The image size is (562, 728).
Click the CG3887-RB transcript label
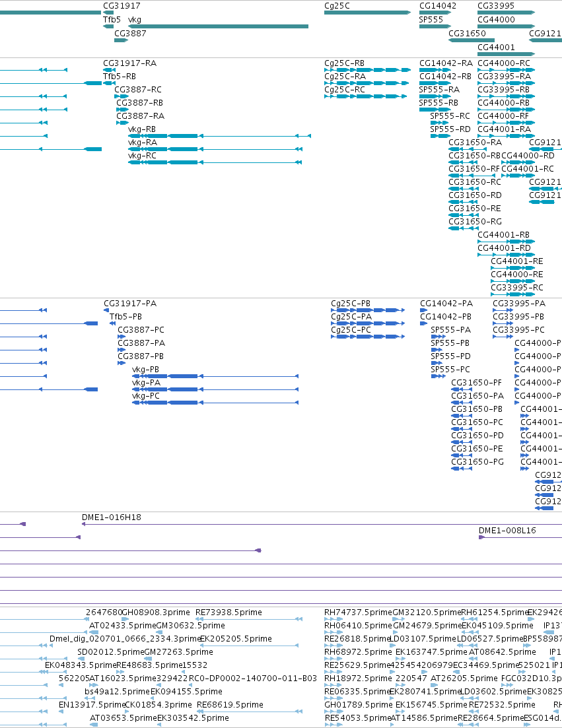[x=139, y=102]
